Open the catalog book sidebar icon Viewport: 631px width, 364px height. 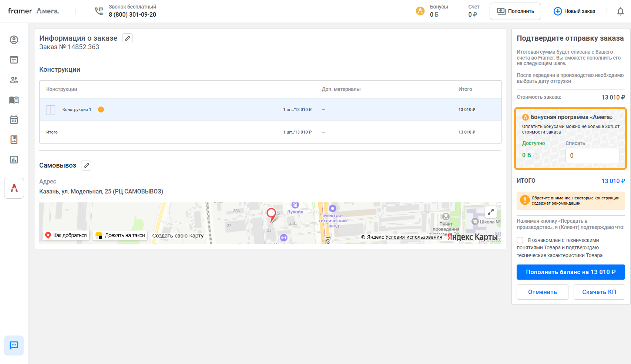click(14, 100)
